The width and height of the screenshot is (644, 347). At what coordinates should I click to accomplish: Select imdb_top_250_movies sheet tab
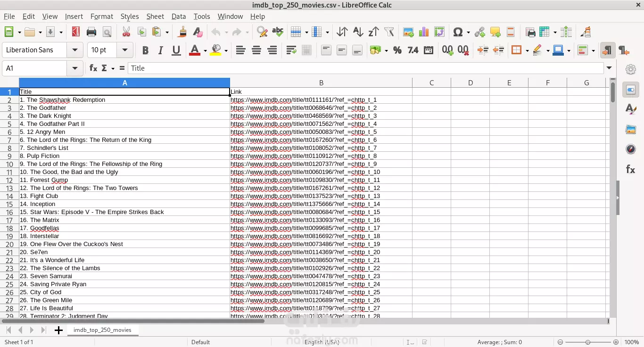tap(102, 330)
